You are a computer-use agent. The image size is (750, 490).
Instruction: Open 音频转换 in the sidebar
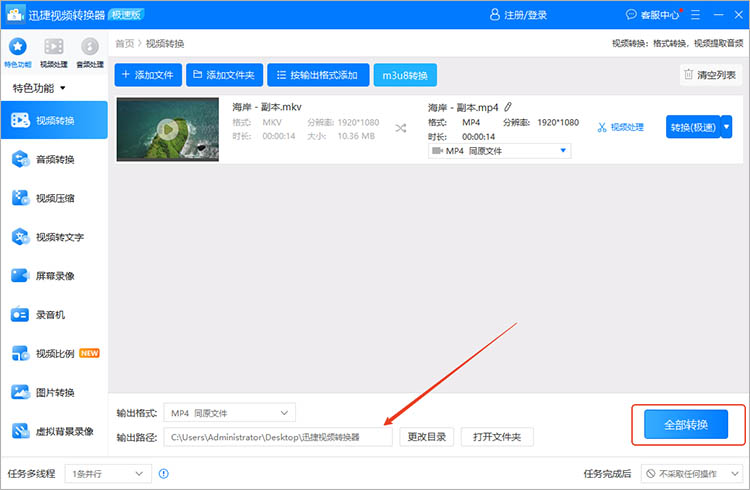(54, 159)
